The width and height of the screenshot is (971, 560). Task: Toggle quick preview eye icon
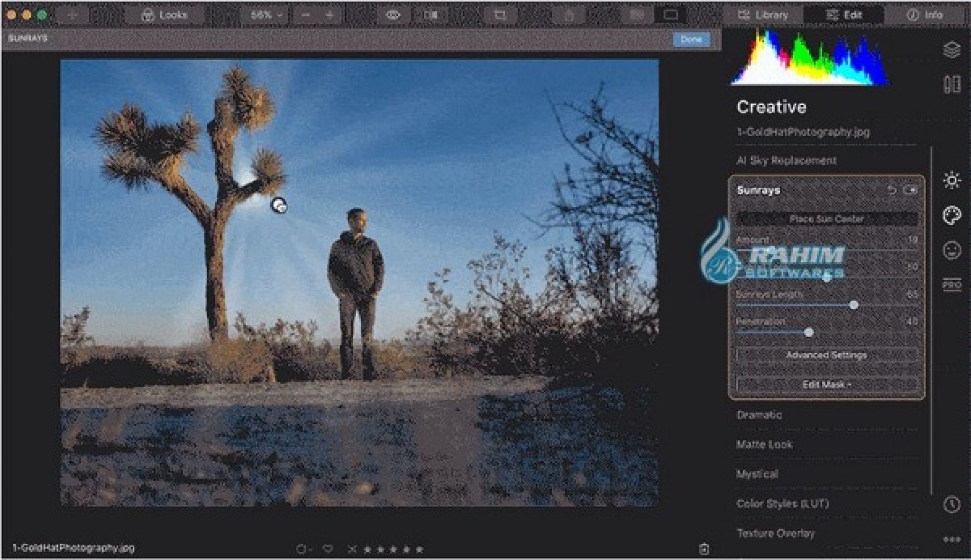pyautogui.click(x=393, y=15)
